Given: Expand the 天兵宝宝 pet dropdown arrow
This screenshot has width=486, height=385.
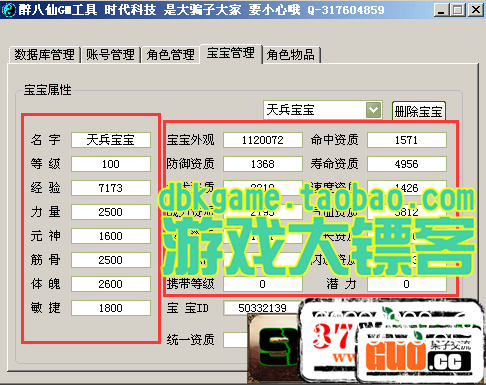Looking at the screenshot, I should click(373, 110).
